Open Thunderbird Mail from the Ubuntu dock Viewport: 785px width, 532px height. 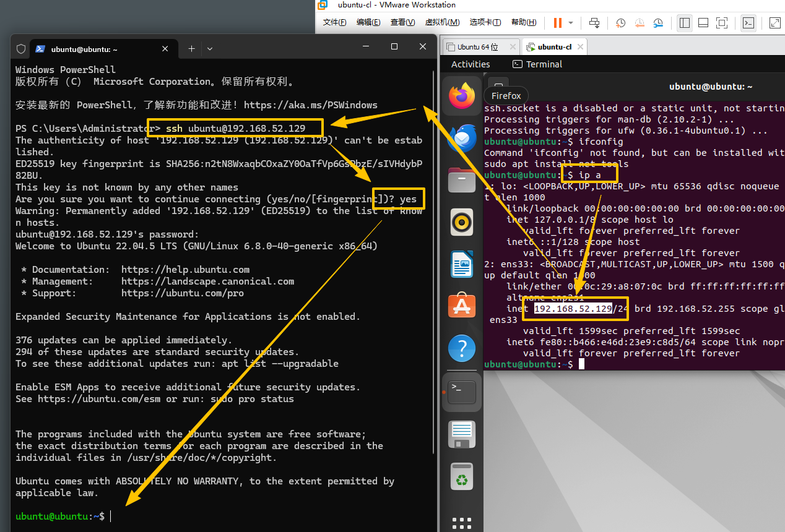(462, 138)
